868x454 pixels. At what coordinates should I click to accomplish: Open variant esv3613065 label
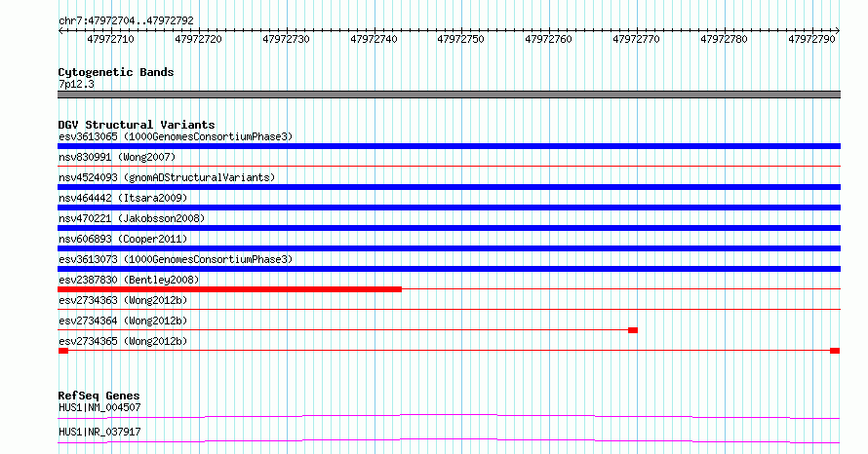[176, 136]
